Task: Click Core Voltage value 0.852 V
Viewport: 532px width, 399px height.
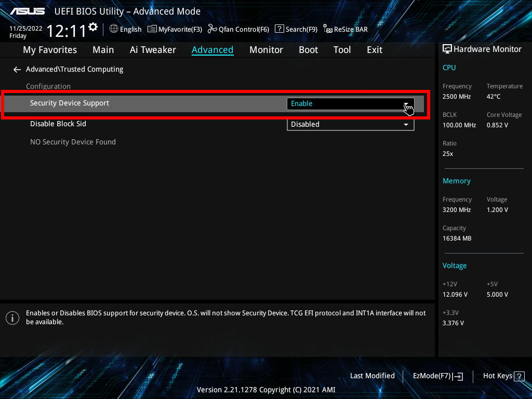Action: coord(497,125)
